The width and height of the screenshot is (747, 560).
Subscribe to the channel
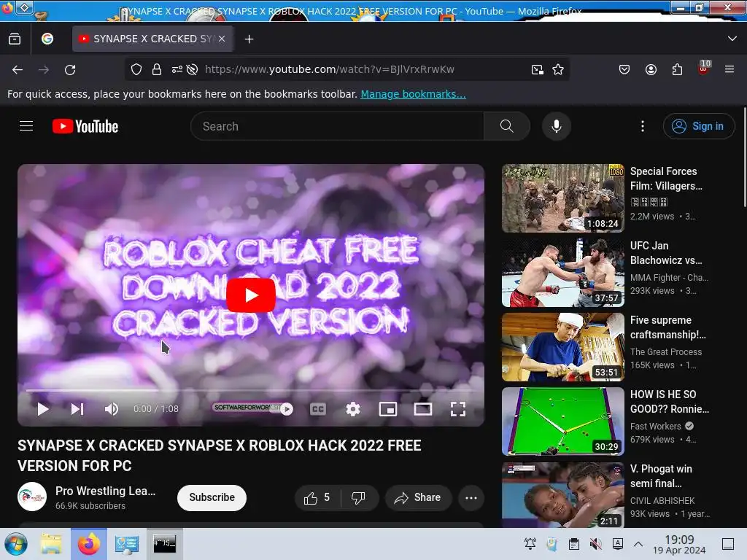212,497
